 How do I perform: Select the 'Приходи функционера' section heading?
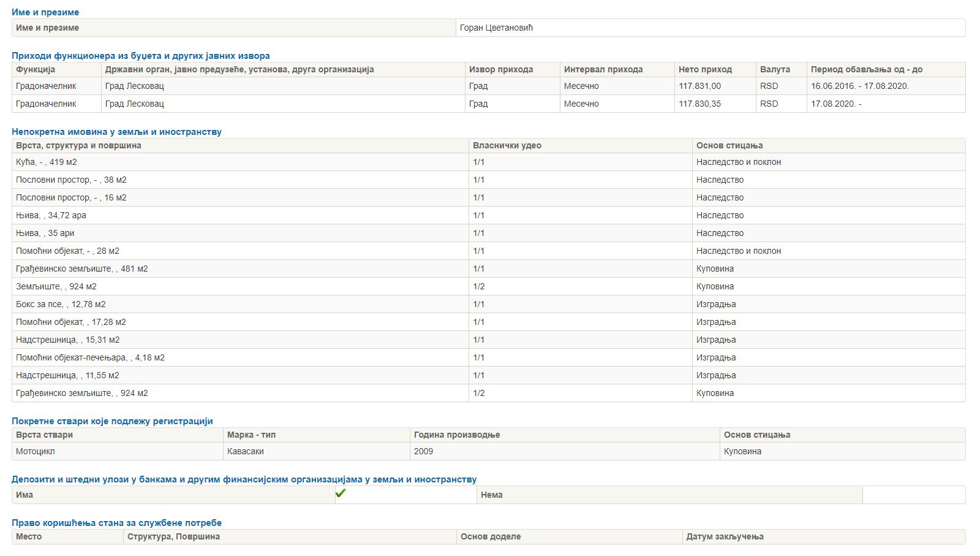140,56
